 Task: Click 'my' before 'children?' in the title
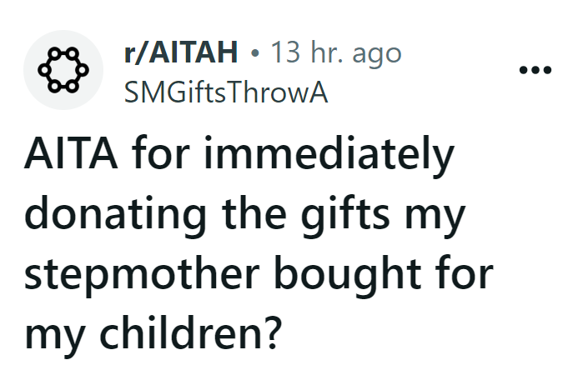click(x=53, y=335)
